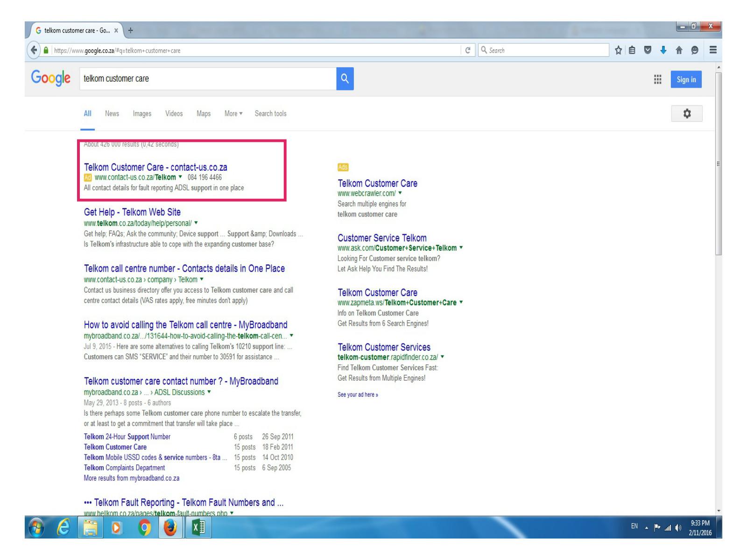Expand arrow beside zapmeta.ws ad URL
Image resolution: width=747 pixels, height=560 pixels.
(x=461, y=302)
